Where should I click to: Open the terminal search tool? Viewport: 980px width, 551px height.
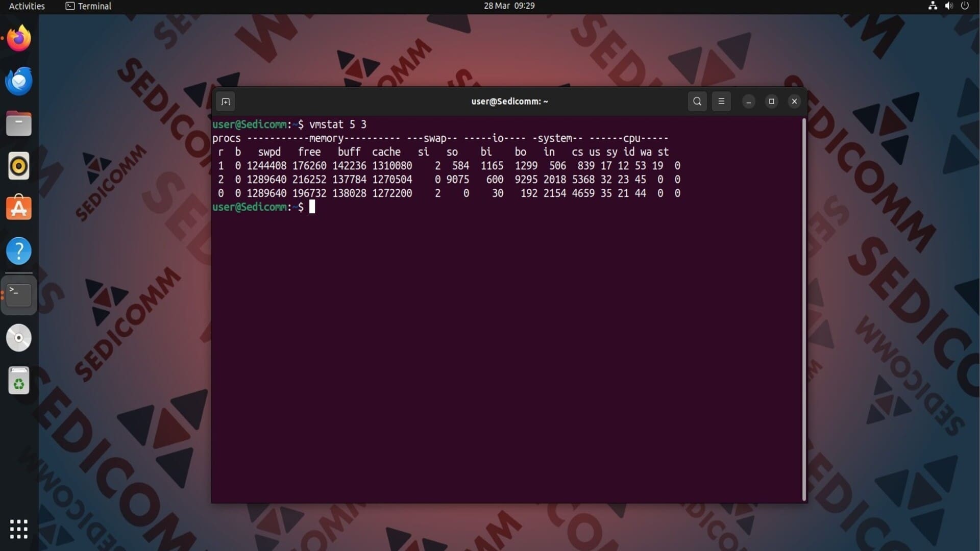pos(697,102)
